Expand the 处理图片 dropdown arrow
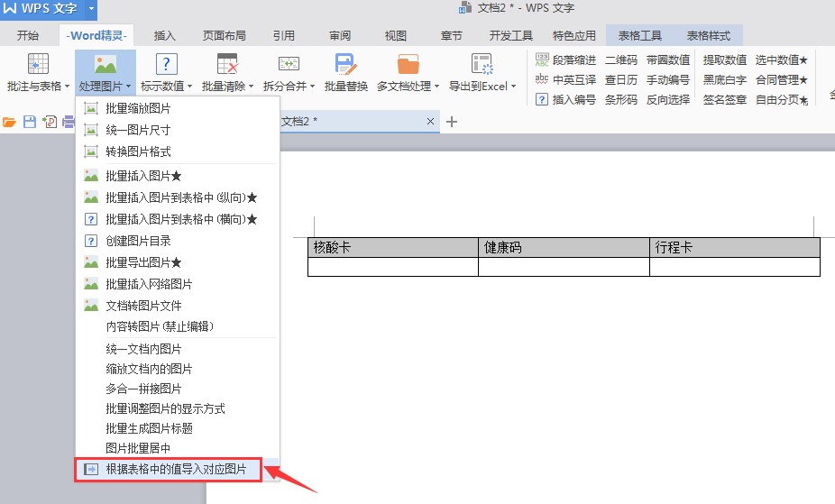 coord(128,87)
